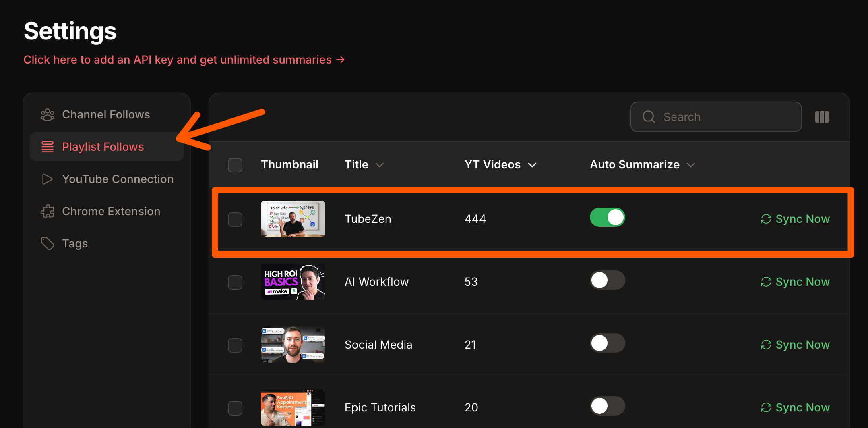Tick the select-all checkbox in table header
Viewport: 868px width, 428px height.
pyautogui.click(x=235, y=165)
